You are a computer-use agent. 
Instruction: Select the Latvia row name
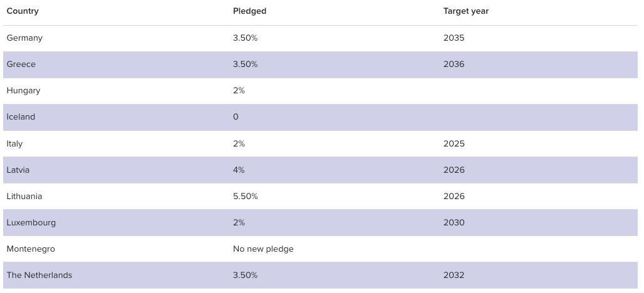[x=18, y=170]
